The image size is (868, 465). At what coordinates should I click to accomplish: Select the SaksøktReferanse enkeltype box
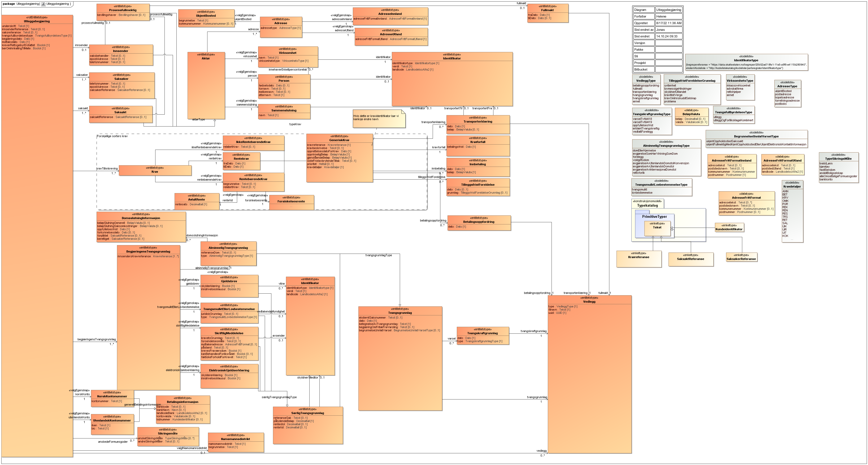click(x=691, y=259)
